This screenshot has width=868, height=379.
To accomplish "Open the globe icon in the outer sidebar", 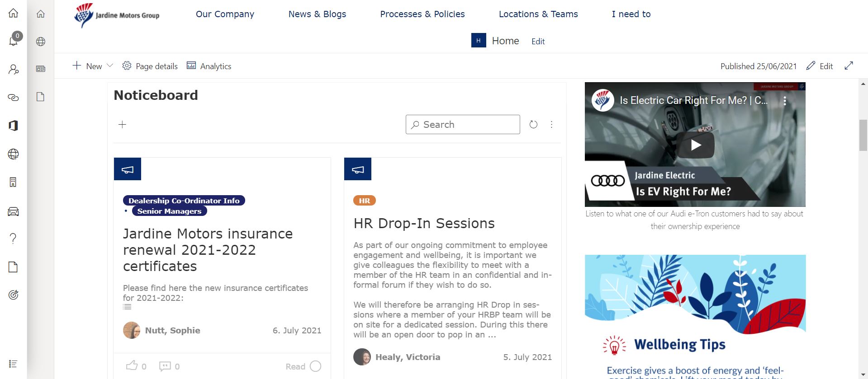I will (x=14, y=154).
